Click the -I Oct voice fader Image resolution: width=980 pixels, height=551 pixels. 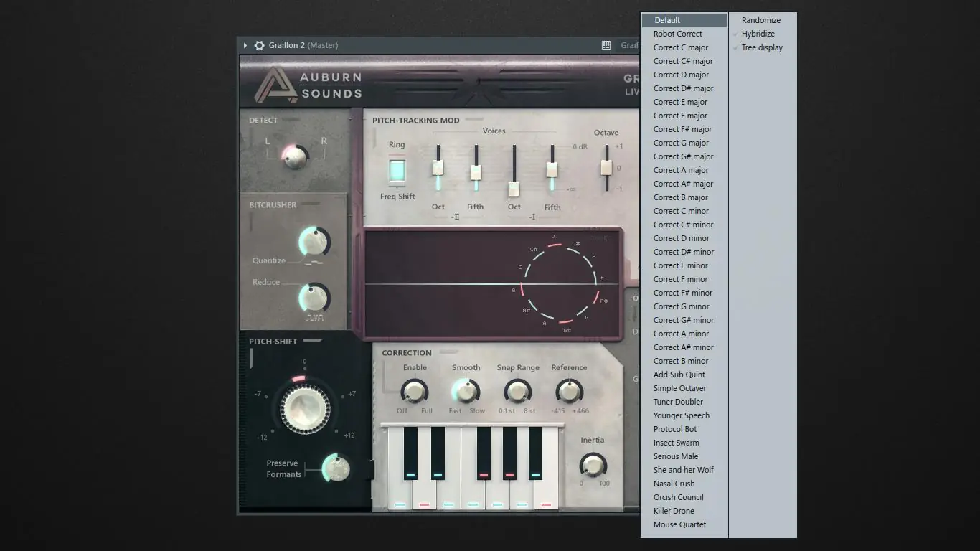click(514, 189)
